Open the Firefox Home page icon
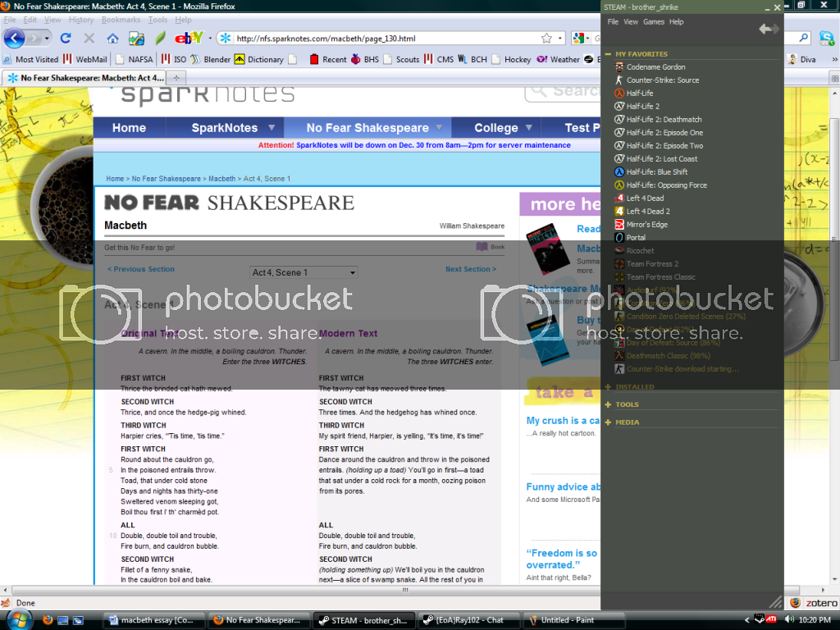The height and width of the screenshot is (630, 840). pos(112,38)
